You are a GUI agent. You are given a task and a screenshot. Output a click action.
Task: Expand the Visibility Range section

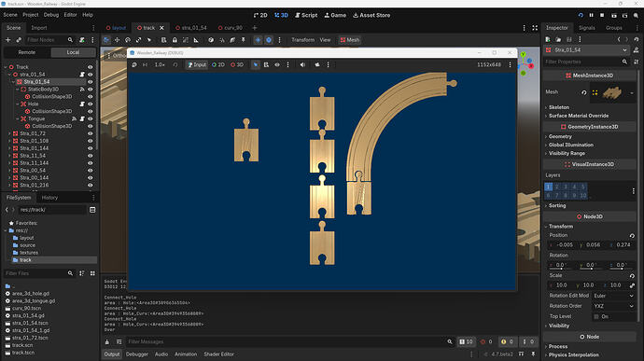tap(567, 154)
